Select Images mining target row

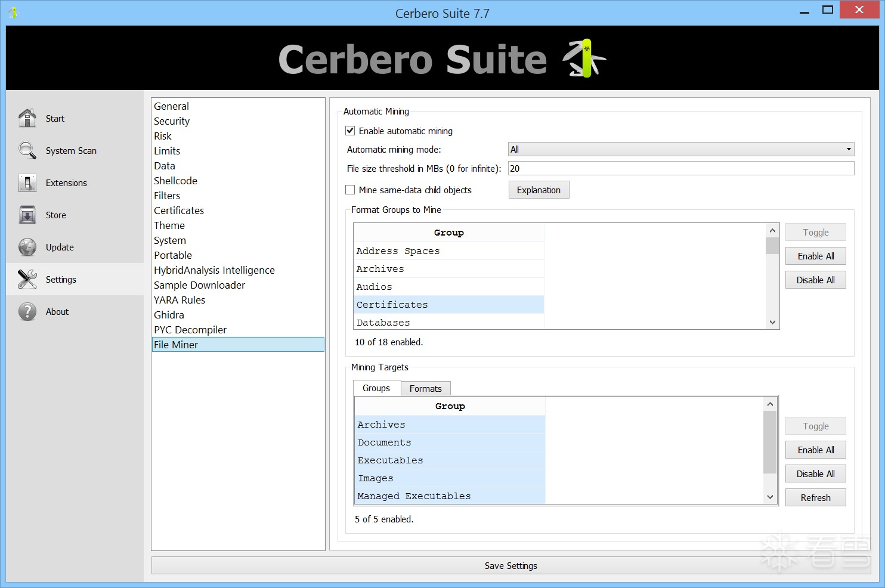(x=450, y=478)
